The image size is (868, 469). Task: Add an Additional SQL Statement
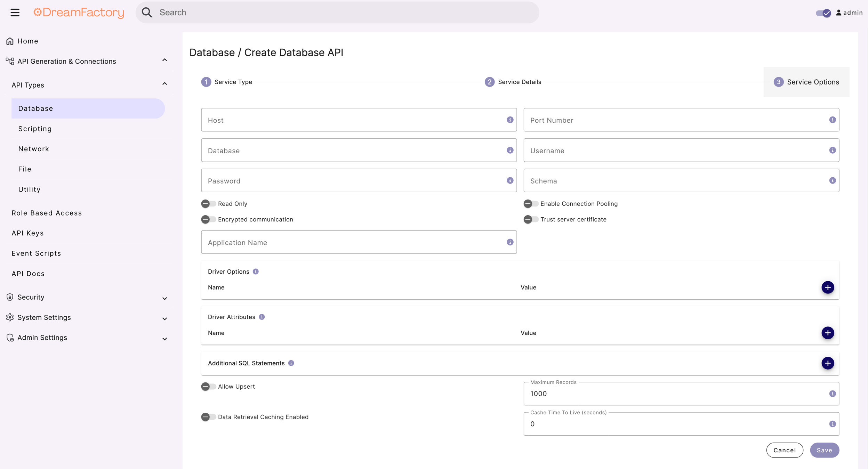pos(828,363)
